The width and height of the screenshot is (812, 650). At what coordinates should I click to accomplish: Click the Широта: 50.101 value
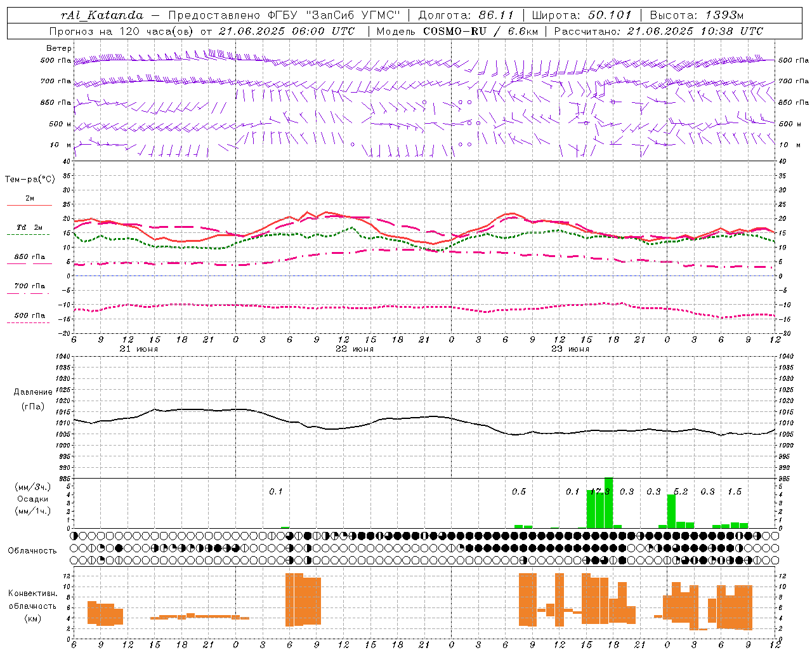click(x=582, y=15)
